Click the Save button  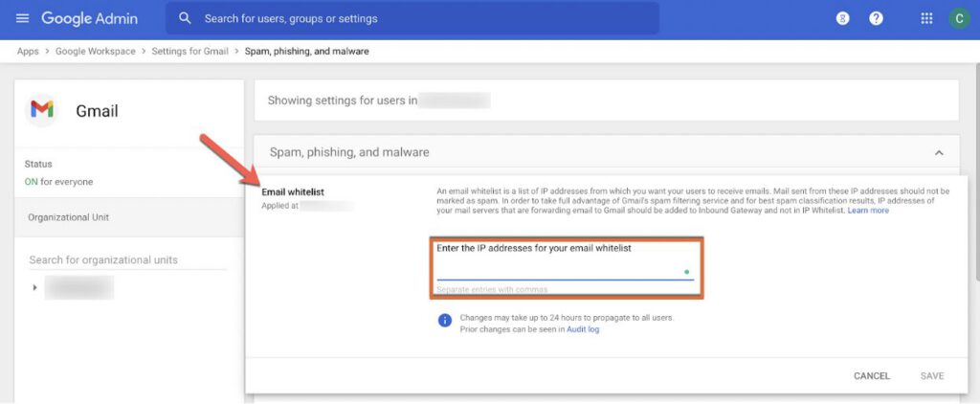click(932, 376)
